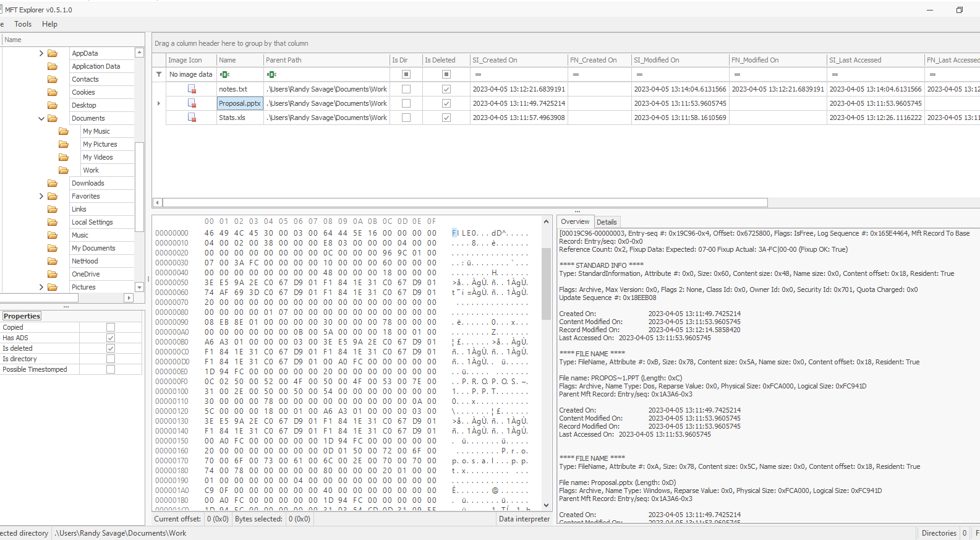Toggle Is Dir checkbox for notes.txt row
The height and width of the screenshot is (540, 980).
406,89
